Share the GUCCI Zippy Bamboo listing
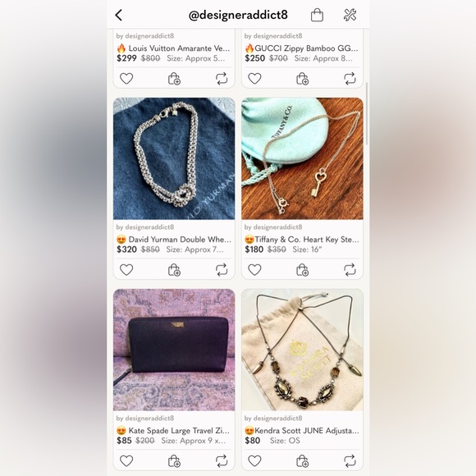Screen dimensions: 476x476 point(350,79)
